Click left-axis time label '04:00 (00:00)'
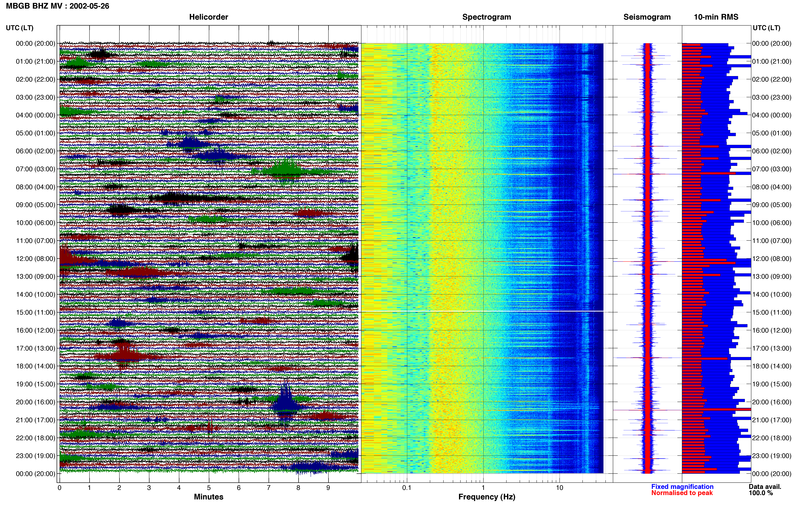812x508 pixels. click(x=36, y=115)
